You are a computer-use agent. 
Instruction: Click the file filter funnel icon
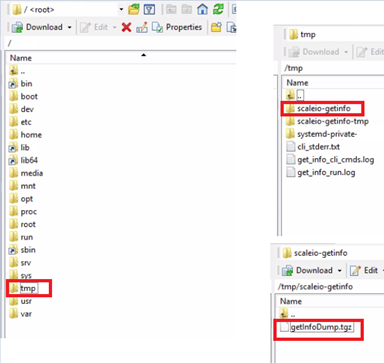[x=149, y=10]
